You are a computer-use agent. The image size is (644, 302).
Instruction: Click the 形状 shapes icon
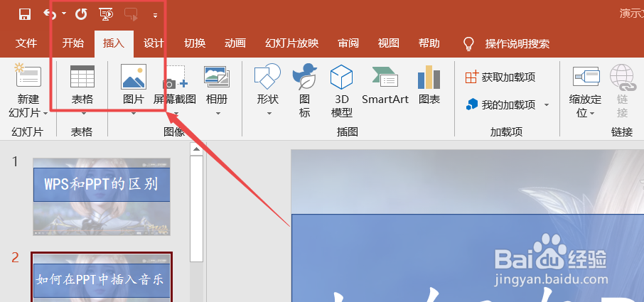click(x=267, y=76)
